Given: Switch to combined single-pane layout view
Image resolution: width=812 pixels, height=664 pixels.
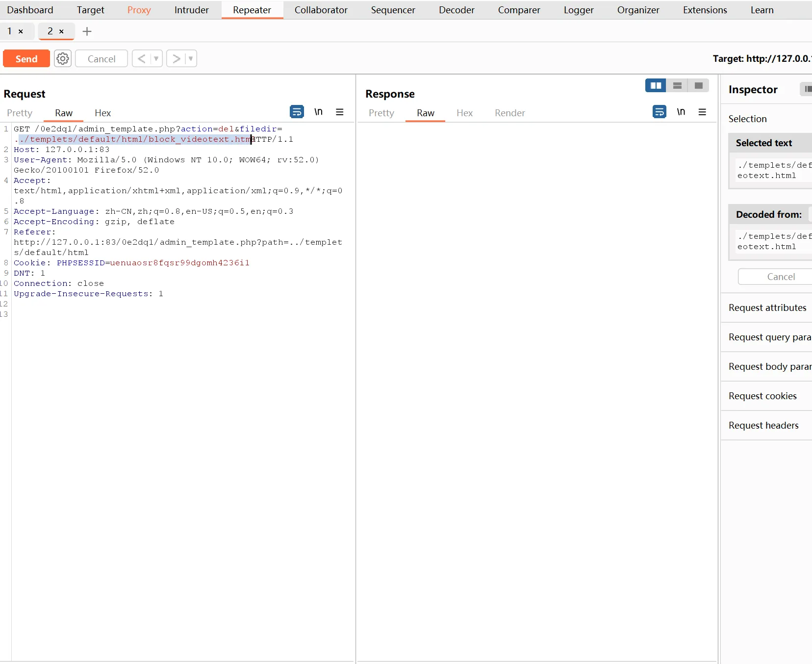Looking at the screenshot, I should pos(698,85).
